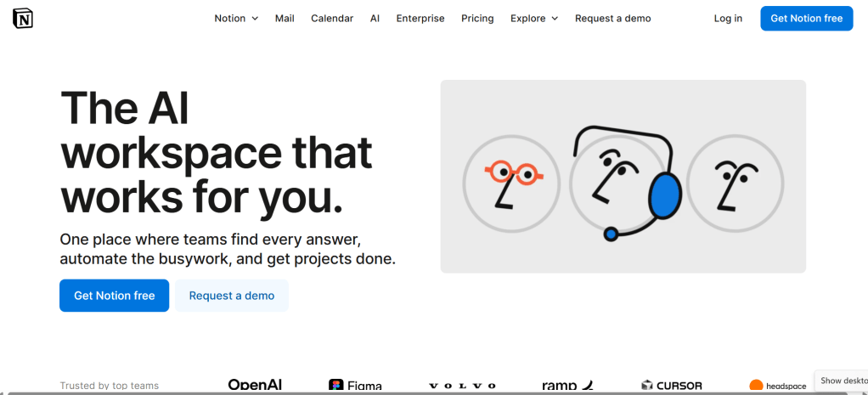Click the Show desktop corner button

point(843,381)
